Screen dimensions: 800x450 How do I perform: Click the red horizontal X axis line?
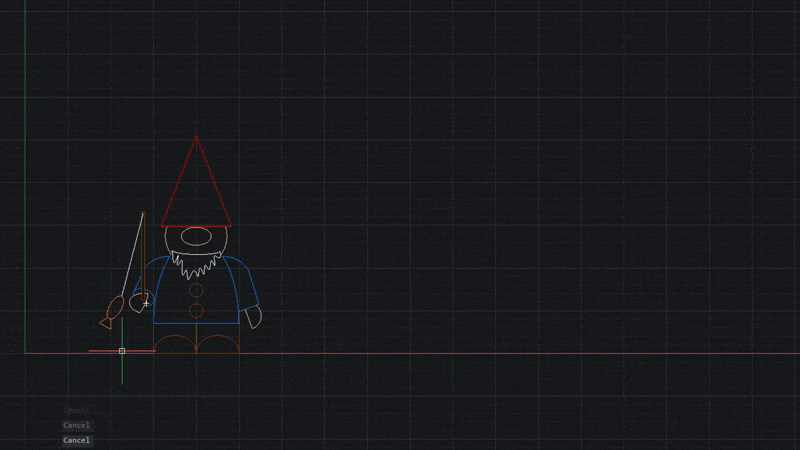point(500,353)
